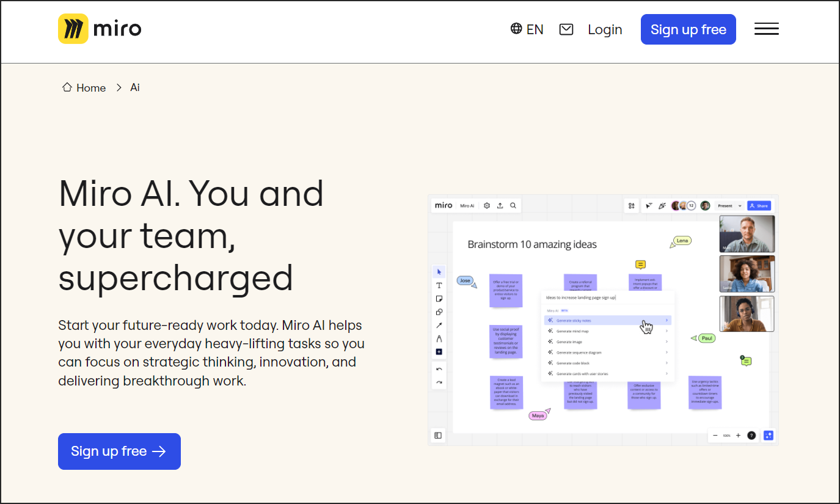Open the envelope contact icon in header
Viewport: 840px width, 504px height.
(x=566, y=29)
